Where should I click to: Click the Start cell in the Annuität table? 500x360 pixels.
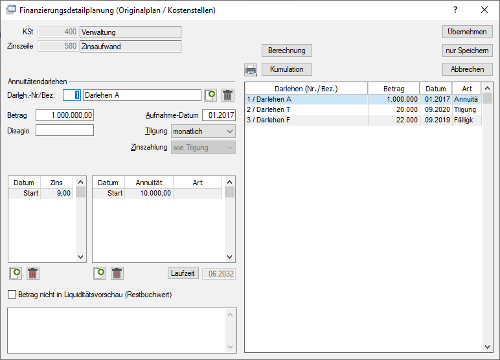coord(109,193)
